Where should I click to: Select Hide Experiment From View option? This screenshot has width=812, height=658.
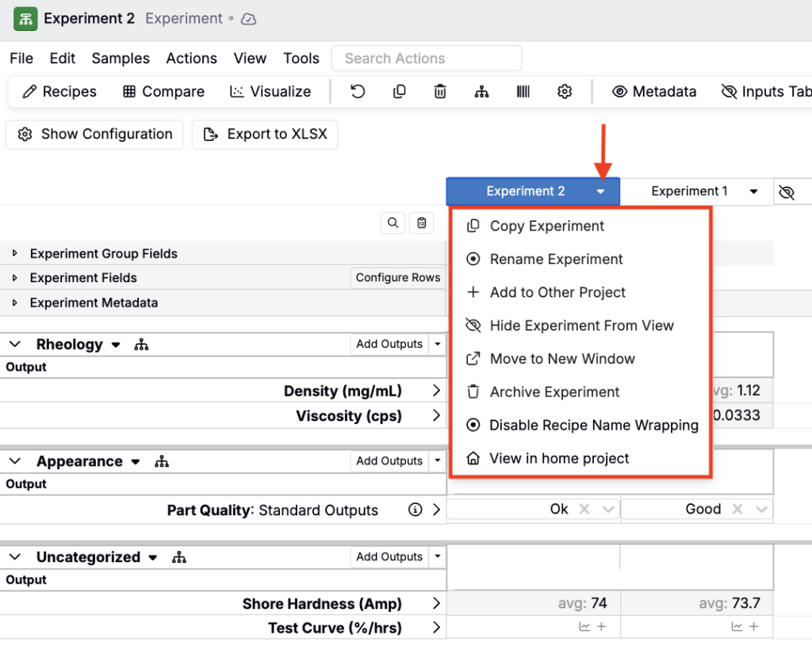[x=581, y=326]
